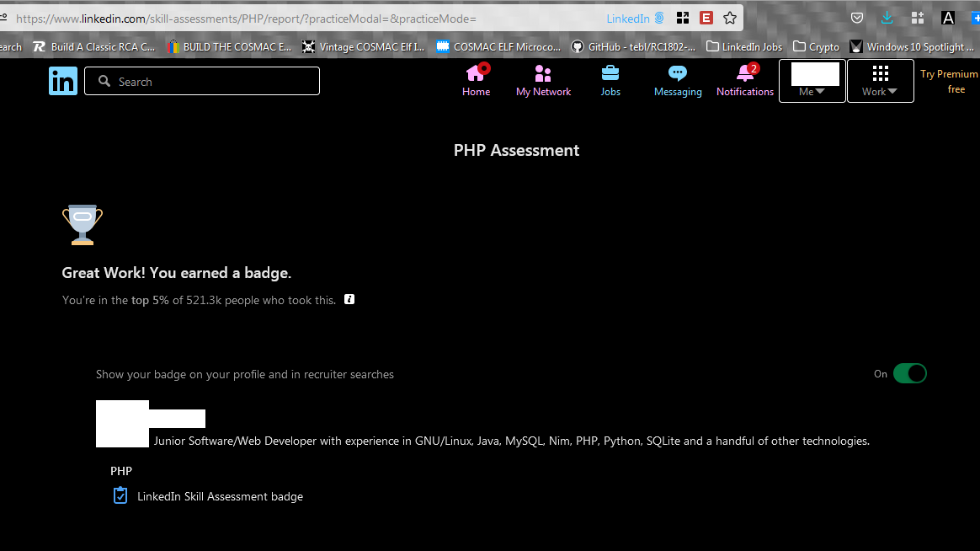
Task: Expand the Work apps grid menu
Action: (x=880, y=81)
